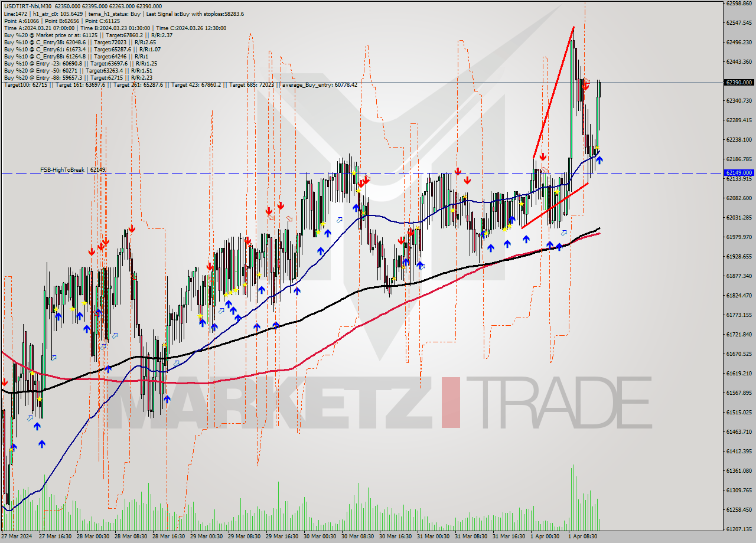Viewport: 756px width, 543px height.
Task: Click the 61207.135 price axis label
Action: pos(738,529)
